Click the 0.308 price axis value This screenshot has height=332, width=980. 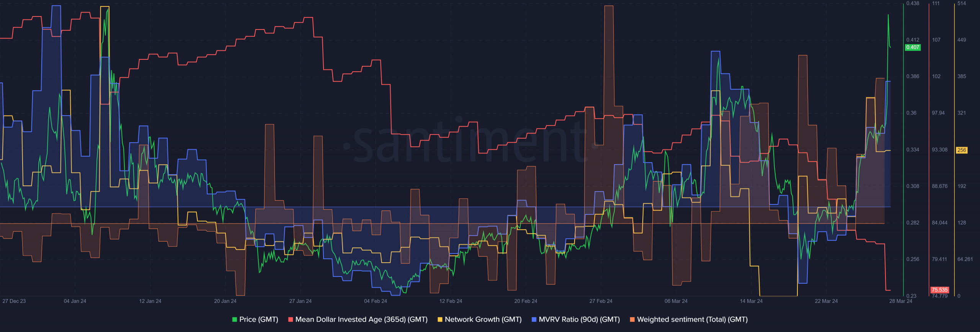(913, 186)
